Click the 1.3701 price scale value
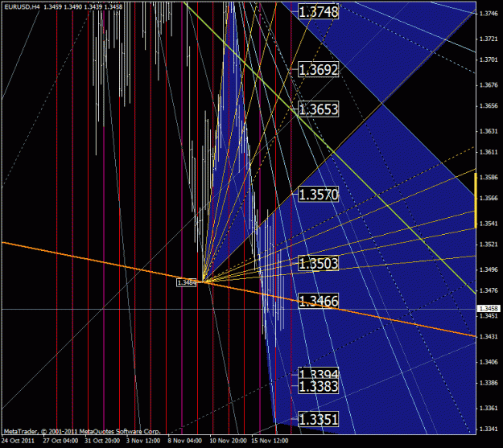503x448 pixels. [x=489, y=60]
